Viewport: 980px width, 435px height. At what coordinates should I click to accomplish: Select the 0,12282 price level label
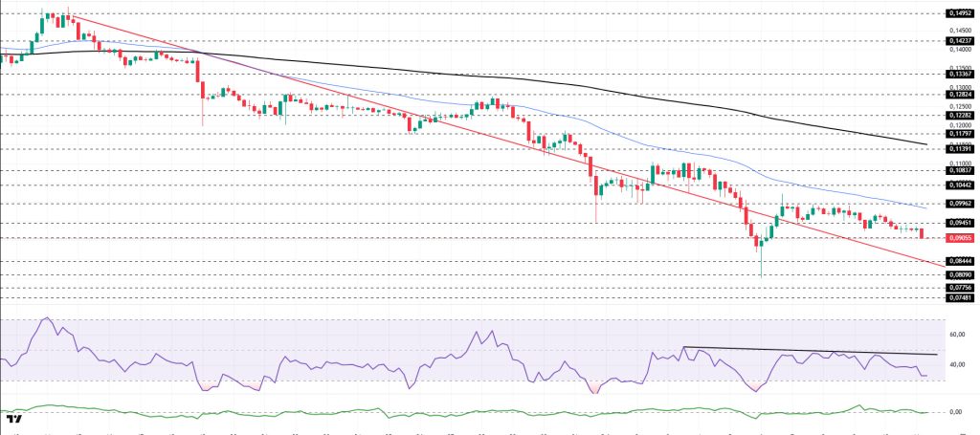pyautogui.click(x=960, y=114)
